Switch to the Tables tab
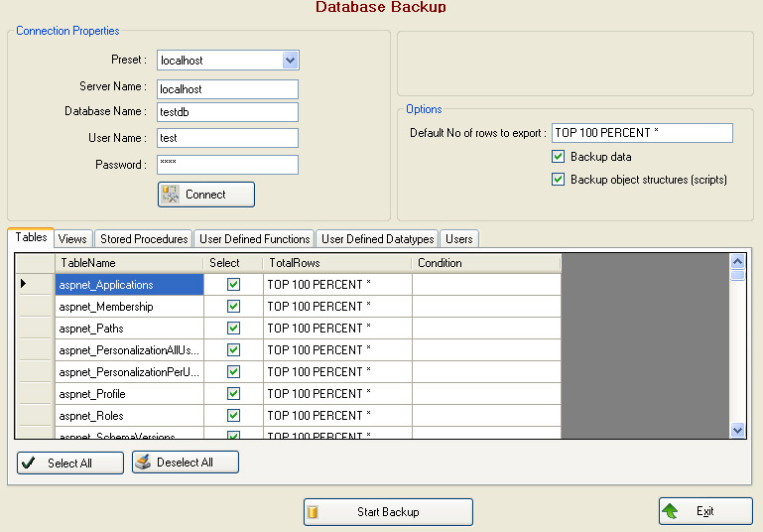This screenshot has height=532, width=763. [x=31, y=237]
